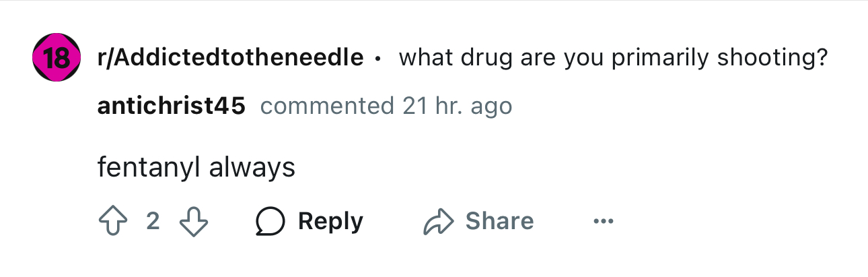This screenshot has height=277, width=868.
Task: Open the post "what drug are you primarily shooting?"
Action: 612,58
